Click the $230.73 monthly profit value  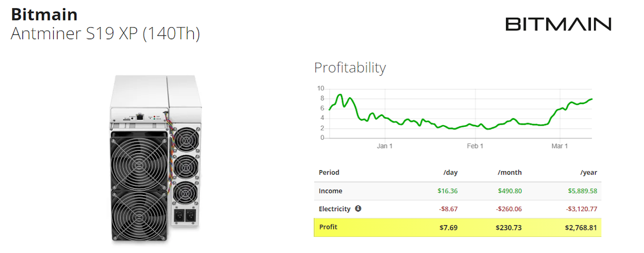point(509,227)
